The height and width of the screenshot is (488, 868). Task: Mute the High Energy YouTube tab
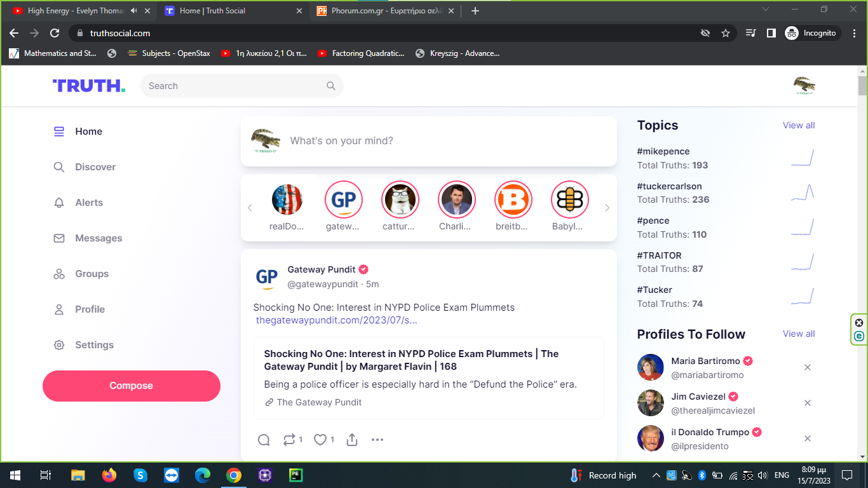[x=133, y=11]
